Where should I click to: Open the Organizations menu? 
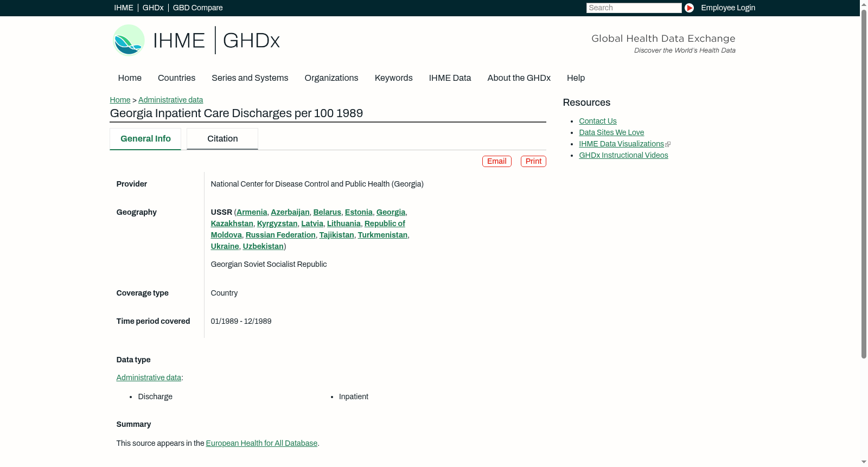(x=331, y=78)
